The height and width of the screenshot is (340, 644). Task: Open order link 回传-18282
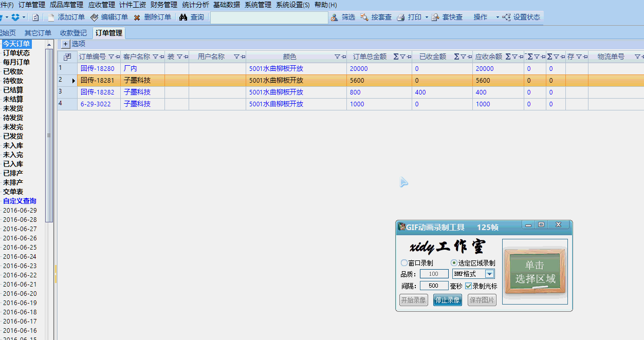[x=98, y=92]
